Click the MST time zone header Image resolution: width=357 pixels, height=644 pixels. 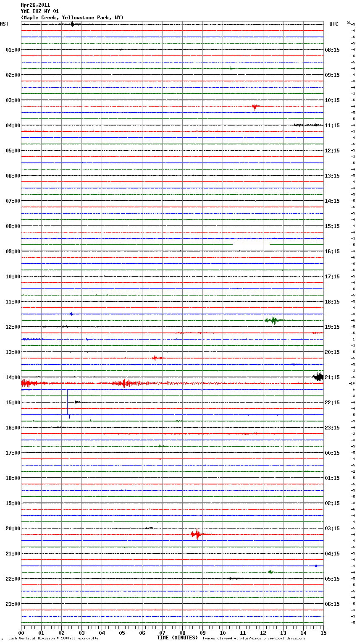click(x=4, y=24)
